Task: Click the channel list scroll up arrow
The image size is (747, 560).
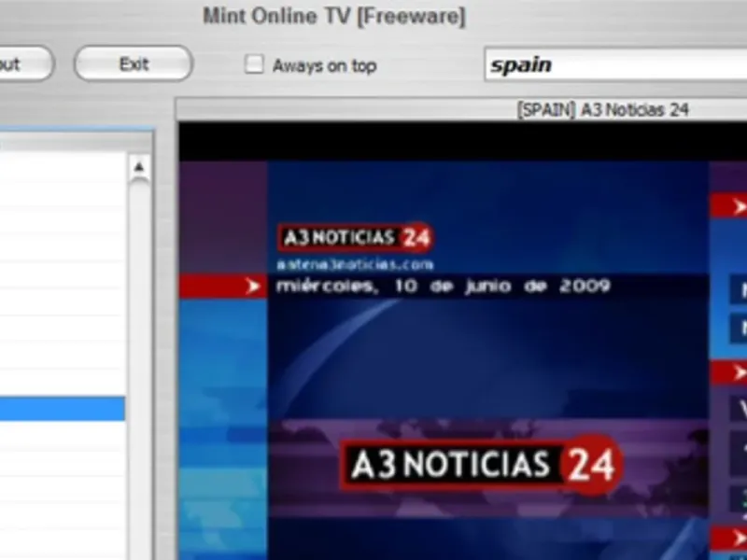Action: pos(138,167)
